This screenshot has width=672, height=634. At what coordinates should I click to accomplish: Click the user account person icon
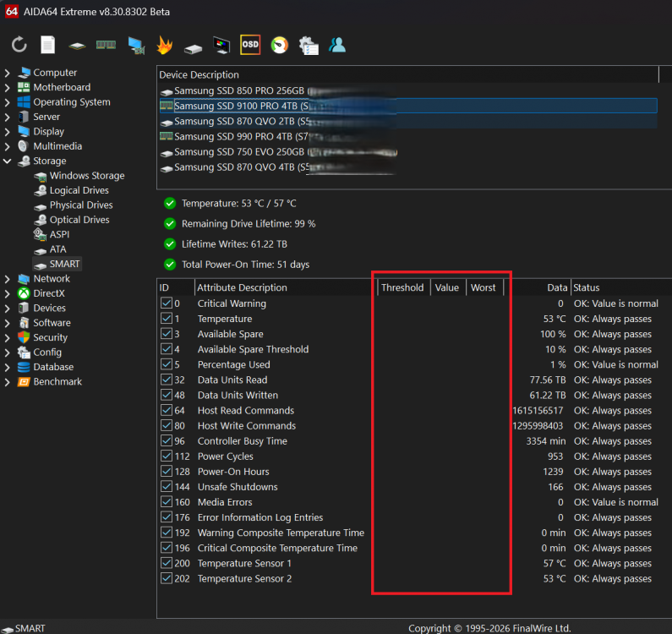click(337, 45)
